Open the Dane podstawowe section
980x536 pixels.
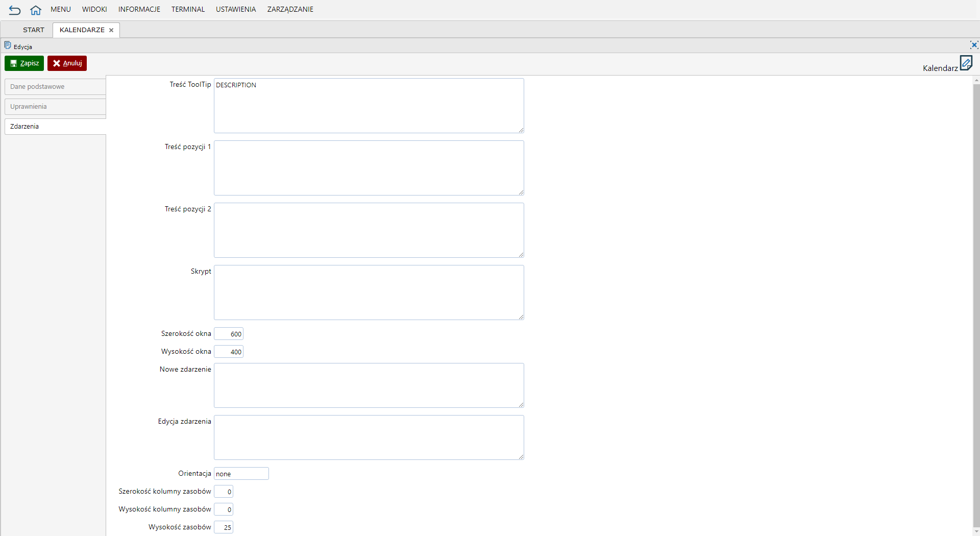coord(55,87)
